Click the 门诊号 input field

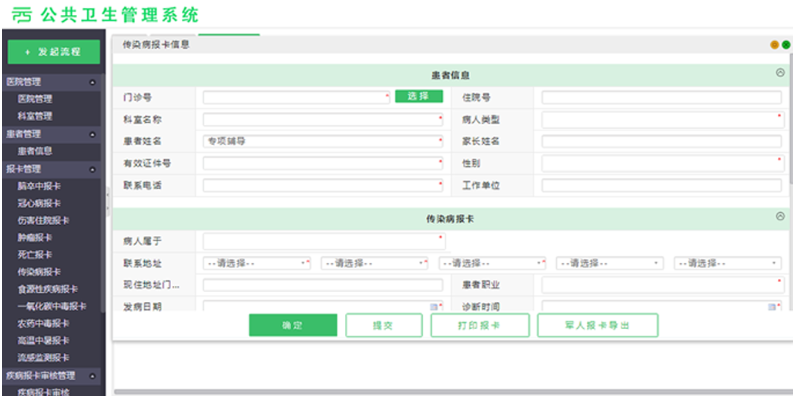click(x=296, y=97)
